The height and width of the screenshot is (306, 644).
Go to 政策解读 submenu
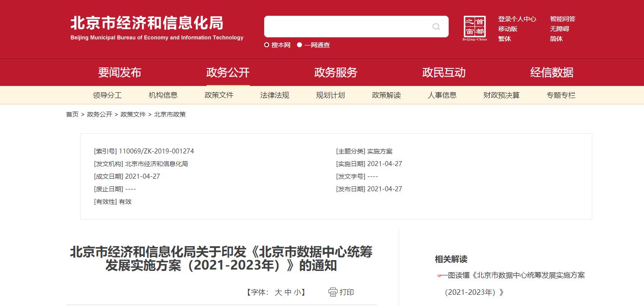(386, 95)
